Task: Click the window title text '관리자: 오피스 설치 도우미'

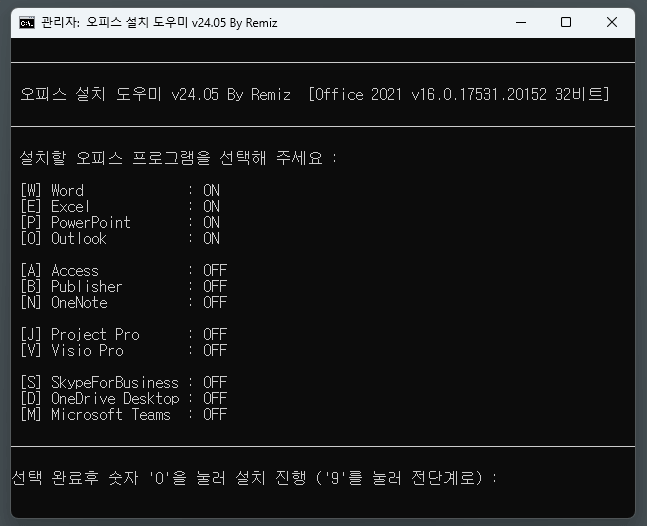Action: pos(115,23)
